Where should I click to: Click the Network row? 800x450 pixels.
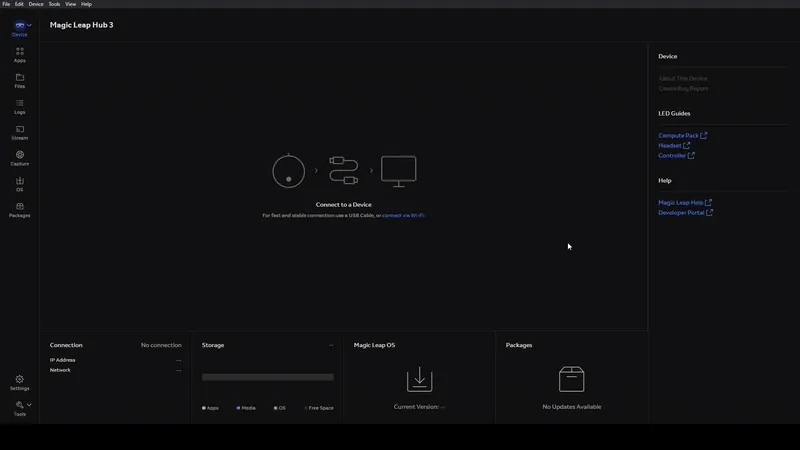tap(115, 370)
